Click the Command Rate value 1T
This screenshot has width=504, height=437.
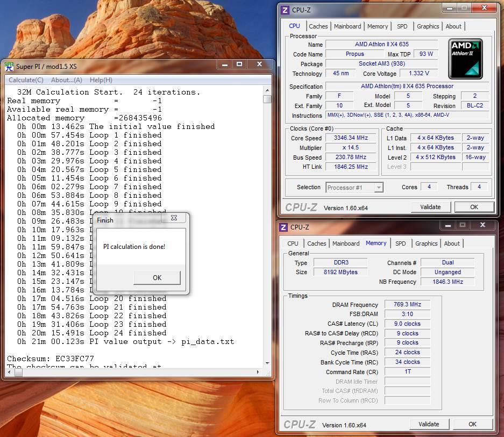[407, 372]
